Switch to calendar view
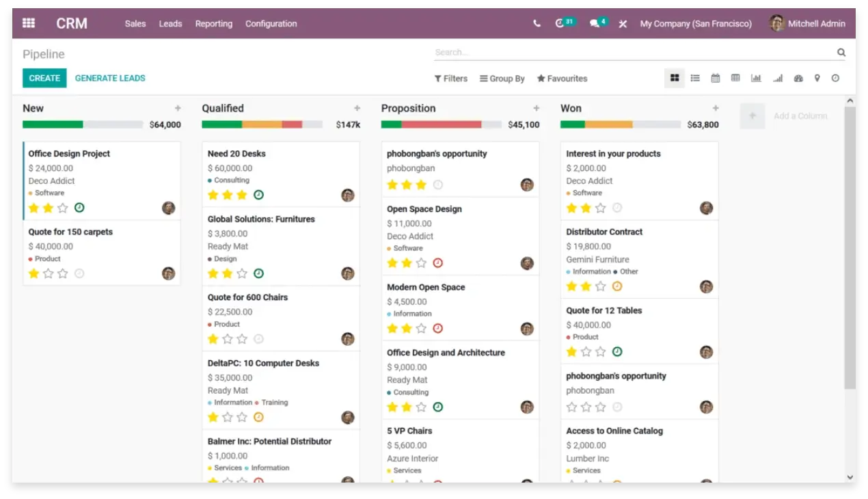868x499 pixels. pos(716,79)
